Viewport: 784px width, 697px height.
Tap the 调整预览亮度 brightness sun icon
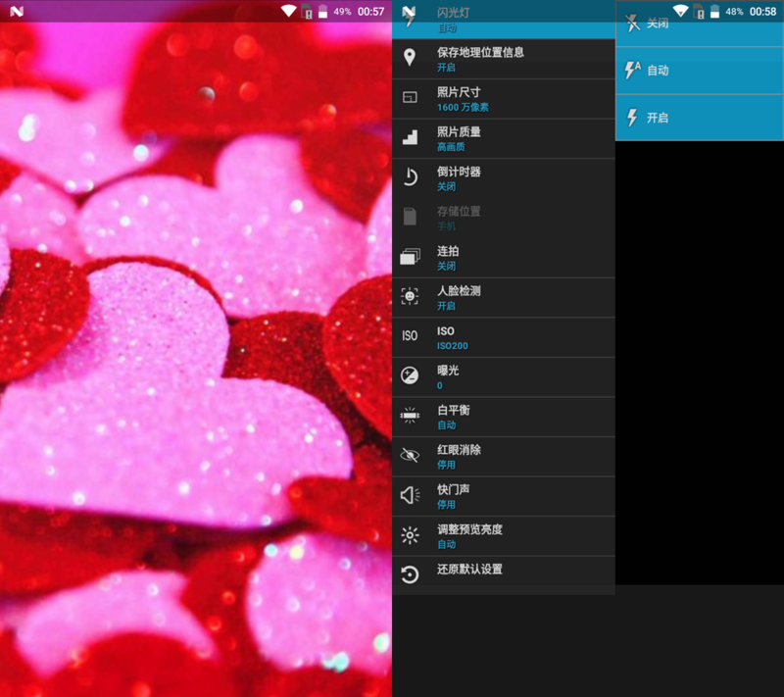click(410, 535)
